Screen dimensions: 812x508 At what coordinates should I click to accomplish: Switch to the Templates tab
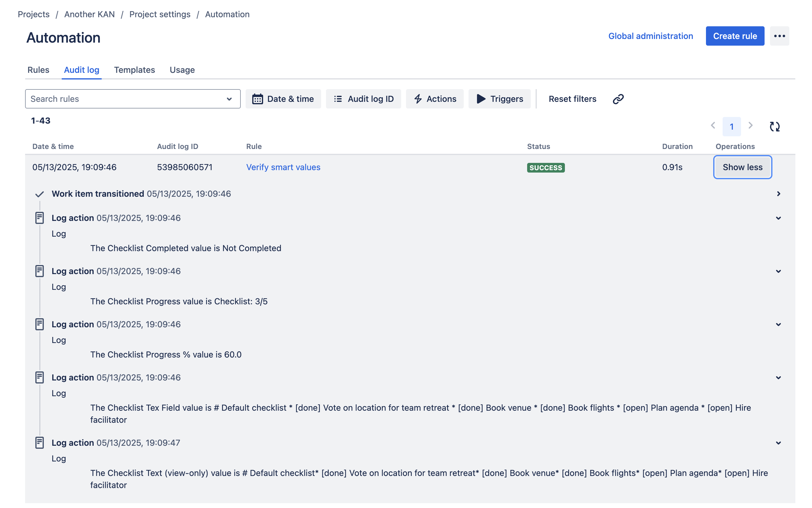(x=134, y=70)
